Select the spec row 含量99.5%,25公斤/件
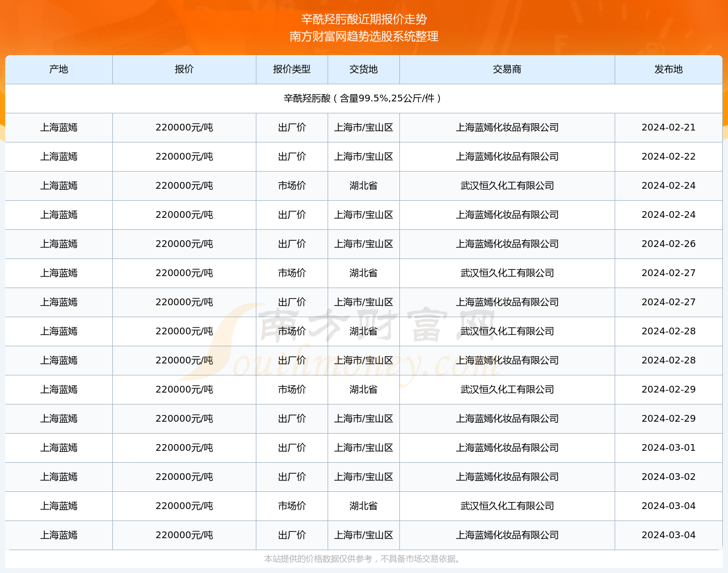The height and width of the screenshot is (573, 728). tap(363, 98)
